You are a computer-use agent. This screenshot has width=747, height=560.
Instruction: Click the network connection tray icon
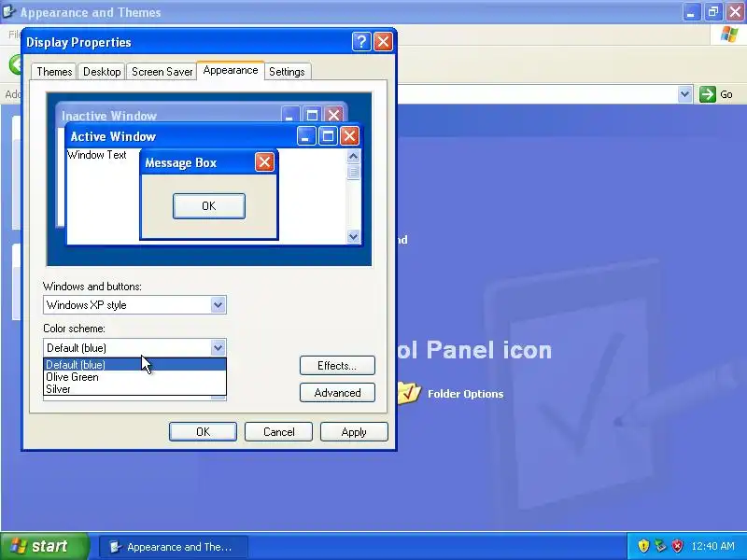coord(660,546)
